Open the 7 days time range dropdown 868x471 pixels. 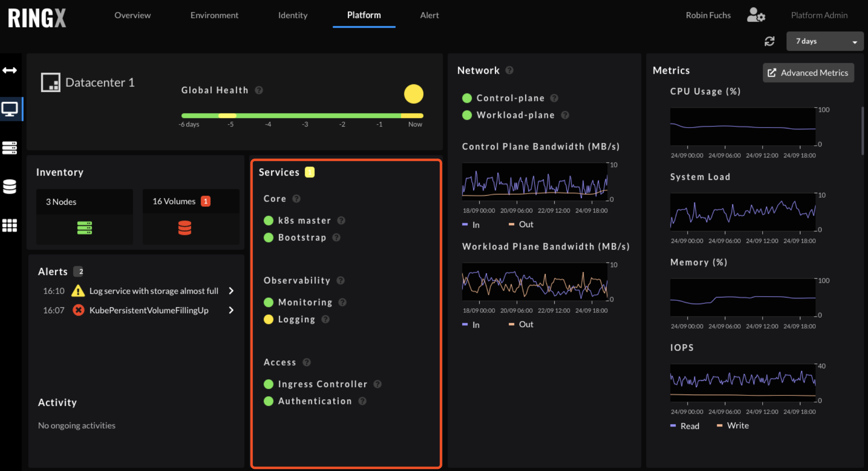click(824, 41)
